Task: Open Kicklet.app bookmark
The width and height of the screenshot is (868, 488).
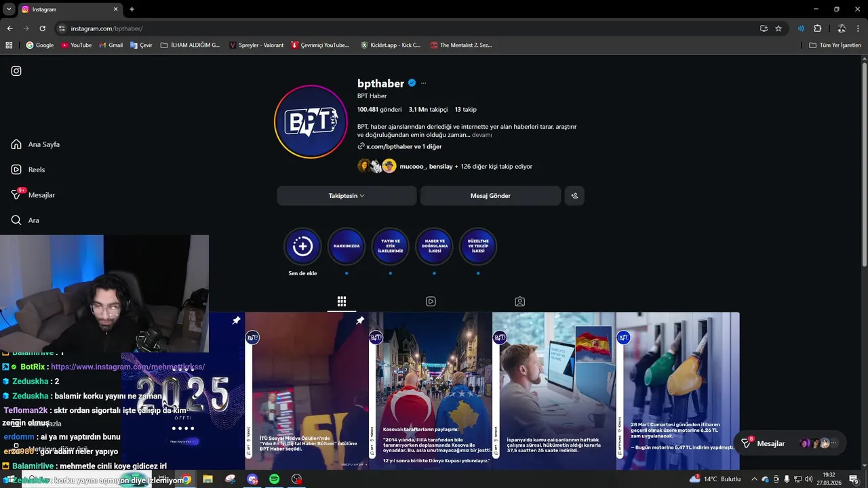Action: coord(391,45)
